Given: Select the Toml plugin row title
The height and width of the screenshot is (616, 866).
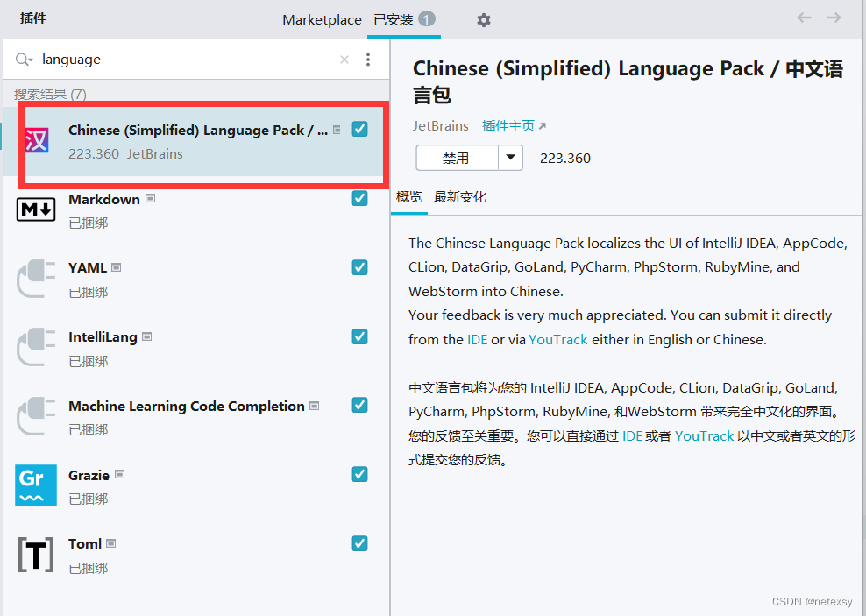Looking at the screenshot, I should tap(85, 543).
